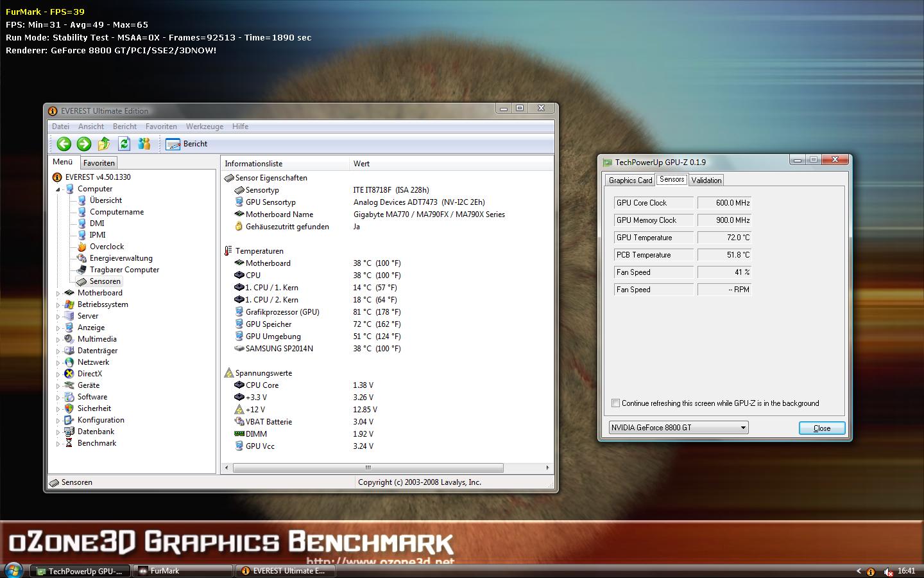Click the users icon in EVEREST toolbar
924x578 pixels.
coord(144,144)
